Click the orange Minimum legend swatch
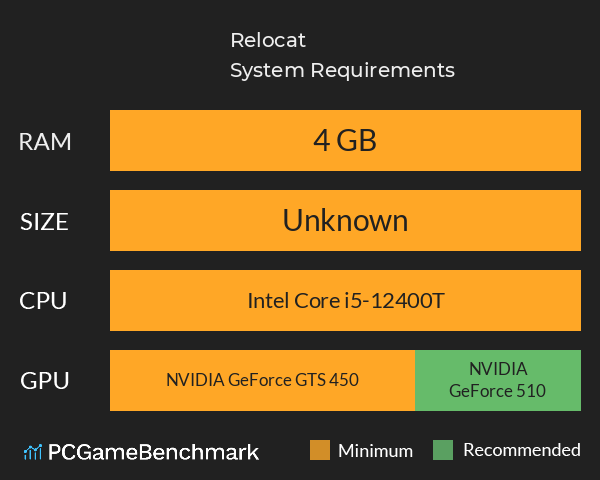 (320, 451)
